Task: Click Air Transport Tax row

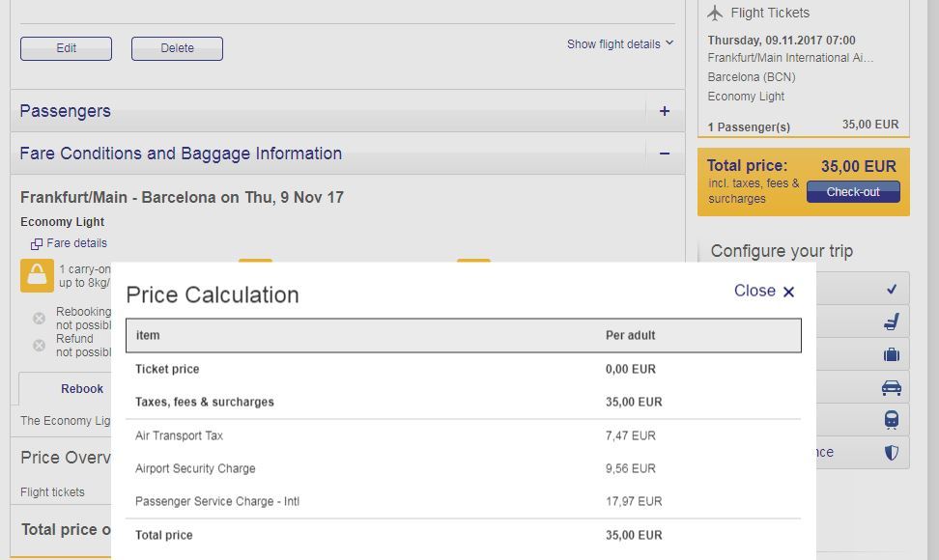Action: tap(464, 435)
